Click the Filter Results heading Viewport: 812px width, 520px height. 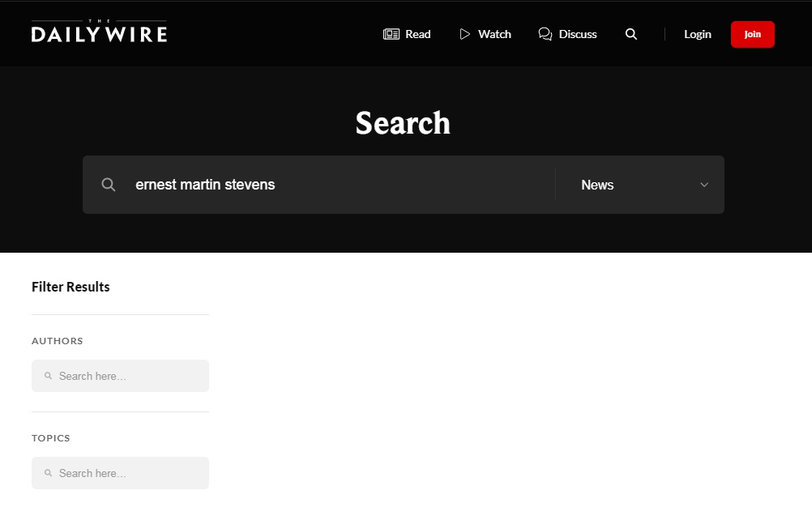click(x=71, y=287)
